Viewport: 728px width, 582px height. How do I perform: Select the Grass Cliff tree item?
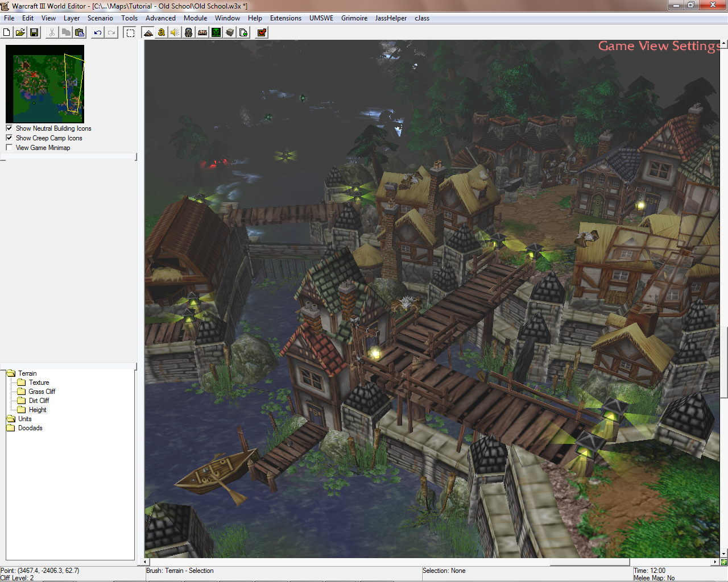point(42,392)
